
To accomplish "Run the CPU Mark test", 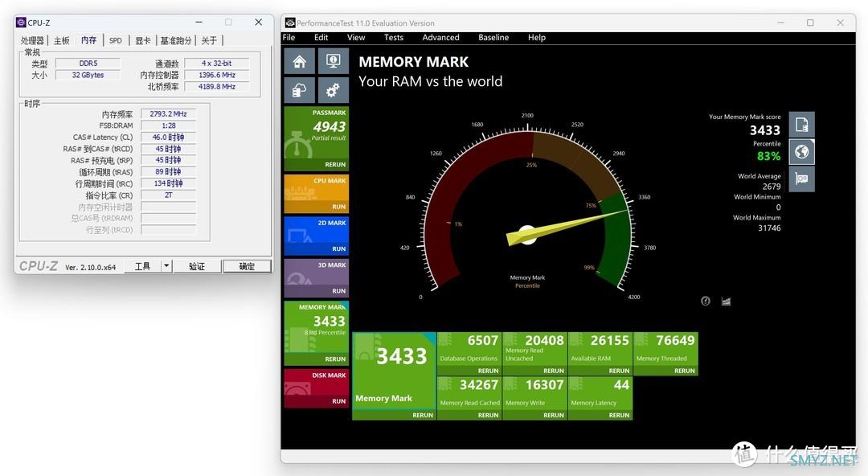I will click(x=339, y=207).
